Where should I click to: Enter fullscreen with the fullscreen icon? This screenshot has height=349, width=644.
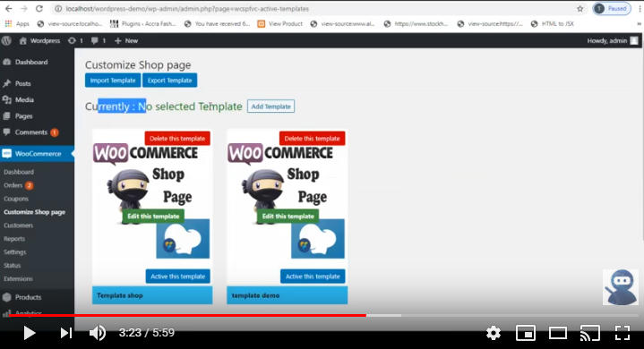click(x=623, y=333)
